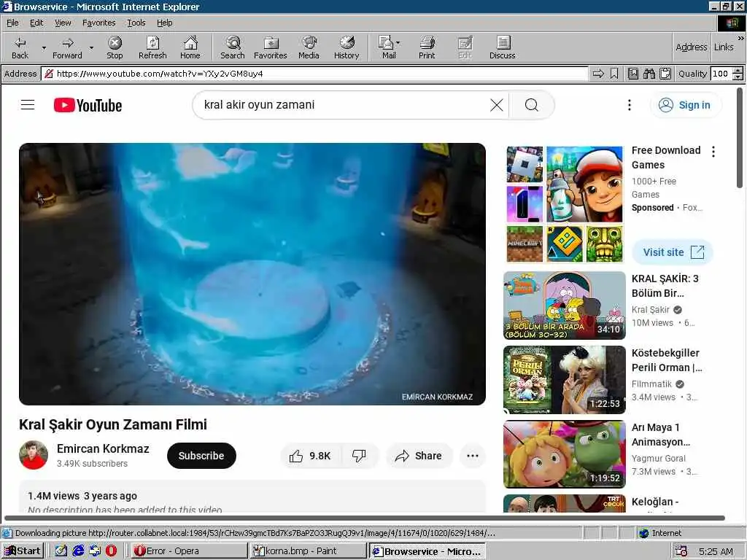The height and width of the screenshot is (560, 747).
Task: Open the Favorites toolbar button
Action: (270, 47)
